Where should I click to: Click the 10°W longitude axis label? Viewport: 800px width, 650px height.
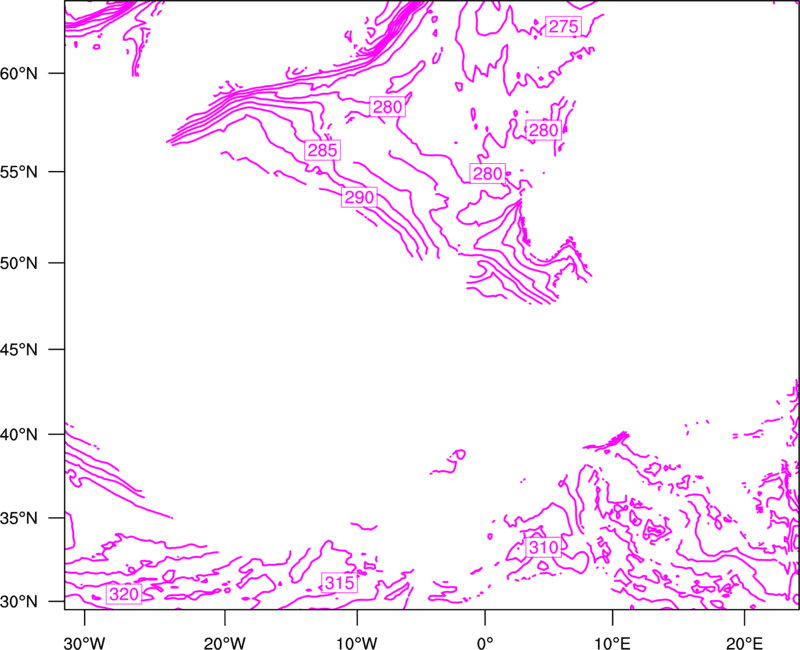click(x=357, y=643)
